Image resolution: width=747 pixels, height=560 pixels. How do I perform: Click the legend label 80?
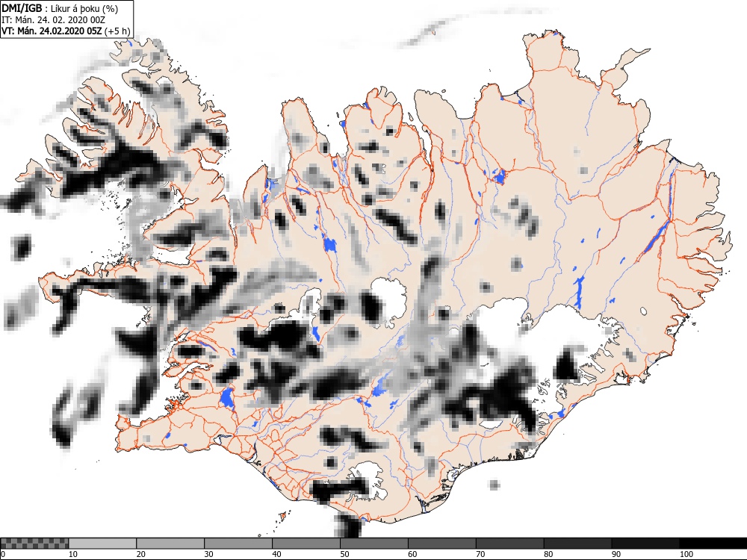click(x=548, y=554)
